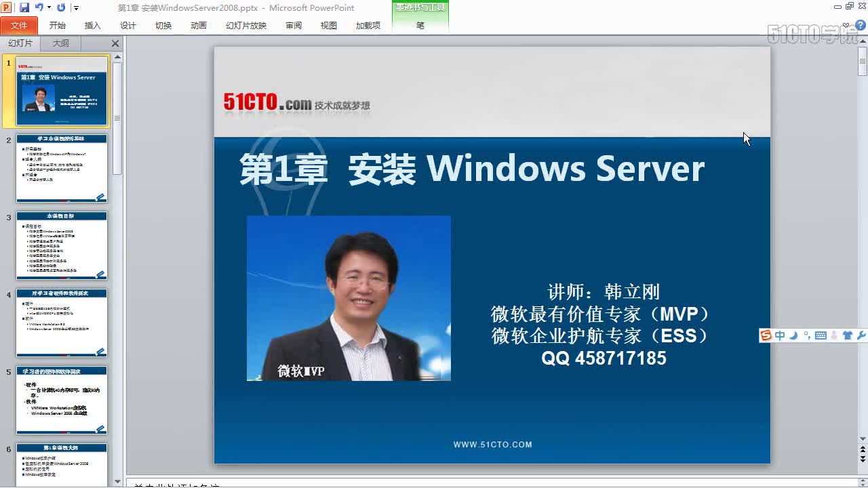Select slide 1 thumbnail 安装 Windows Server

pos(62,91)
